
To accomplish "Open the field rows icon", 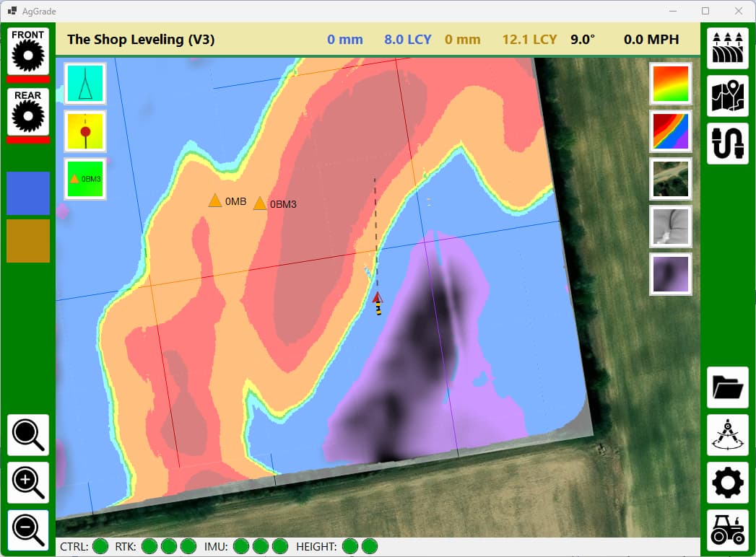I will coord(727,48).
